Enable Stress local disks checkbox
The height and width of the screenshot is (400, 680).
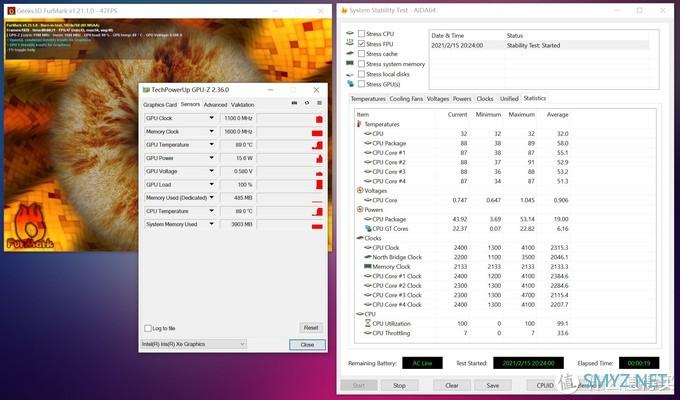[x=361, y=74]
